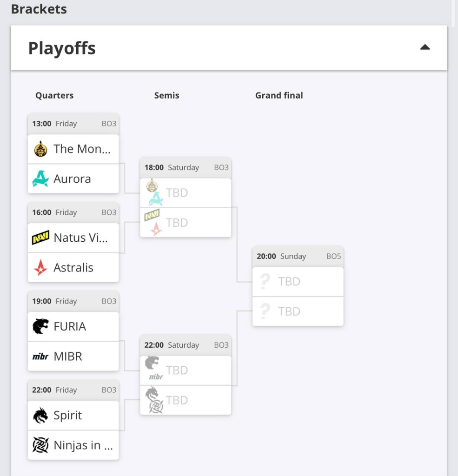This screenshot has height=476, width=458.
Task: Click the MIBR team name
Action: (68, 357)
